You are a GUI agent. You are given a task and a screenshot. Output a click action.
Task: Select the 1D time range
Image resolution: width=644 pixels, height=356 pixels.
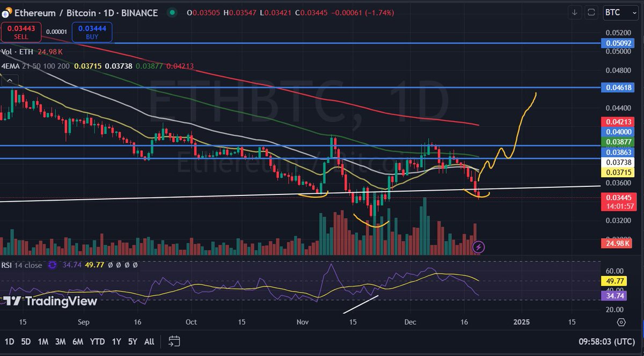point(10,341)
